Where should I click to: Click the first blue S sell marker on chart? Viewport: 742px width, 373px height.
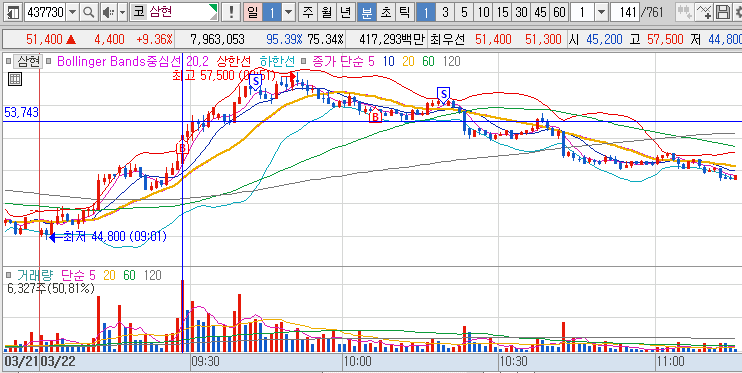point(256,81)
